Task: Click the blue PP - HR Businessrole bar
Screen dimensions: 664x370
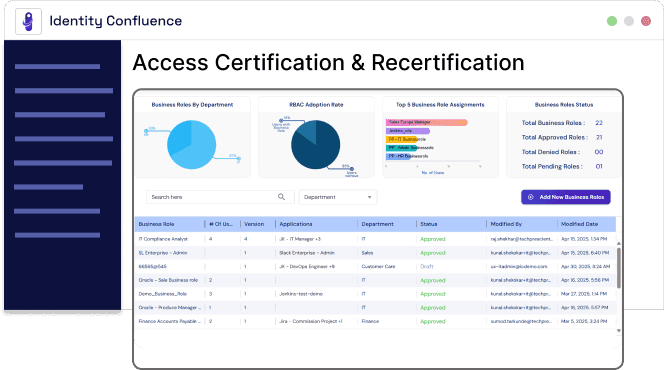Action: pyautogui.click(x=398, y=156)
